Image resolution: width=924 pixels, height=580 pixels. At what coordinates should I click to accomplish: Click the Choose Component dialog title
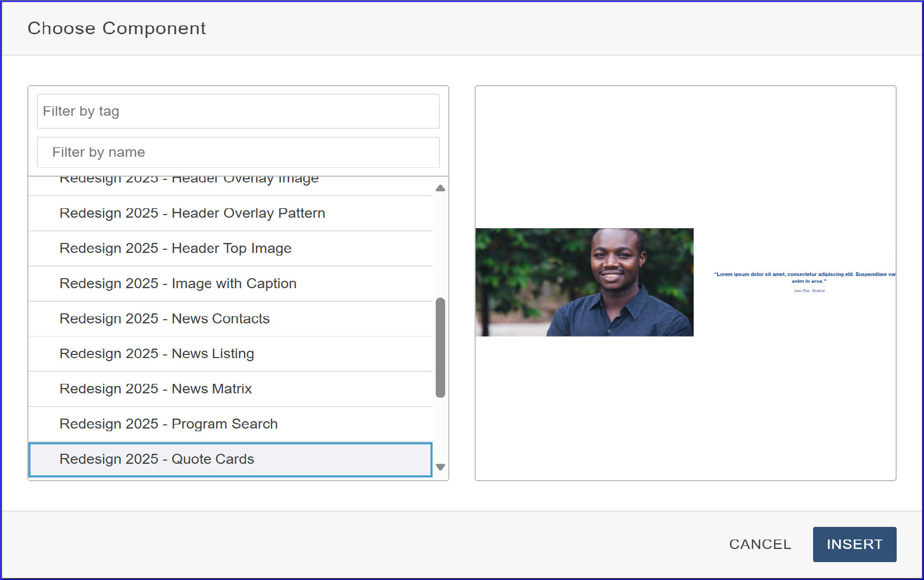(117, 28)
